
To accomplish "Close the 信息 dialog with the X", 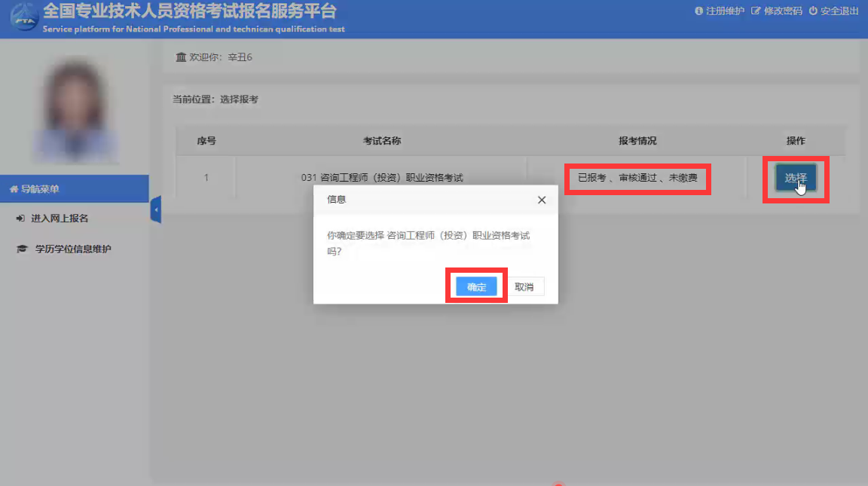I will coord(541,200).
